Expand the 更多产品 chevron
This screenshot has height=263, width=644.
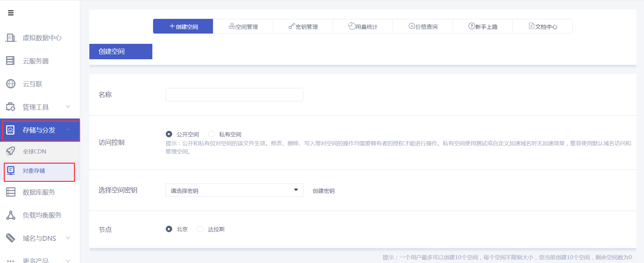click(x=68, y=261)
